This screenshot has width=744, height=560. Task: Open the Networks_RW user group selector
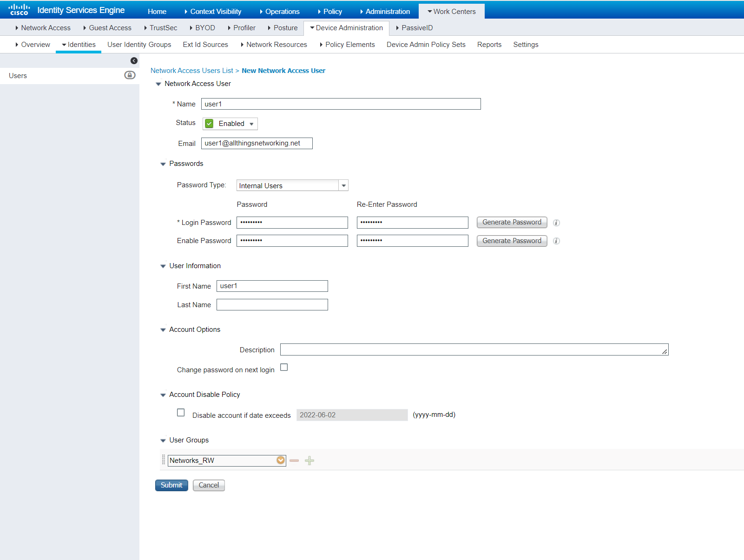point(281,460)
